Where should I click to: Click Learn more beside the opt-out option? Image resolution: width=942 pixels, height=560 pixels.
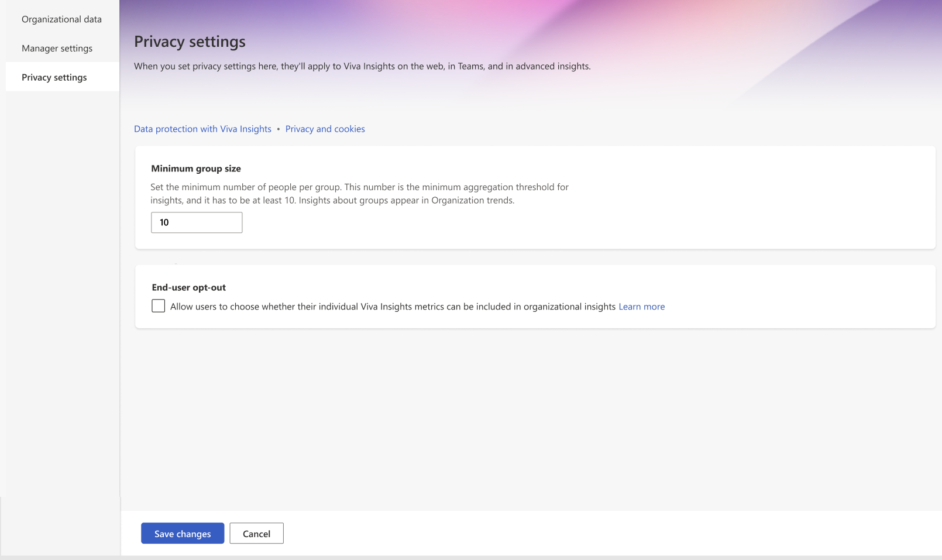[641, 307]
